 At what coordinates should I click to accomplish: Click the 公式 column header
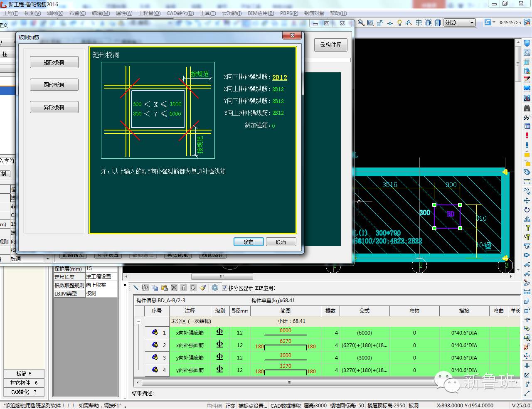[x=365, y=311]
